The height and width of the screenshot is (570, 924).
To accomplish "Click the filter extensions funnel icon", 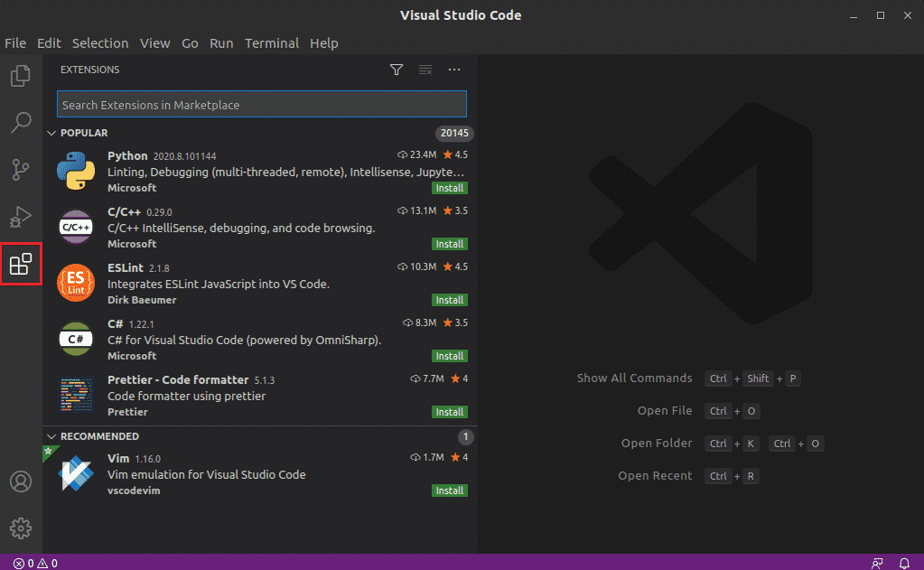I will (x=396, y=70).
